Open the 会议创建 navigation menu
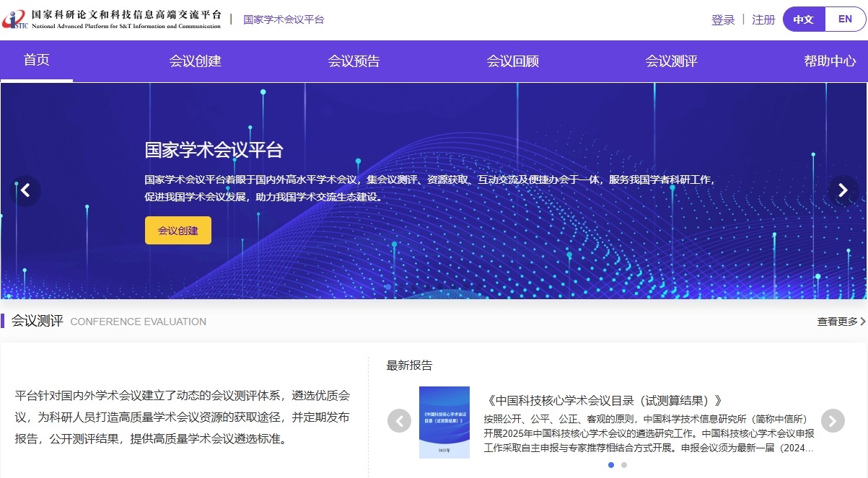Screen dimensions: 868x478 pos(195,61)
